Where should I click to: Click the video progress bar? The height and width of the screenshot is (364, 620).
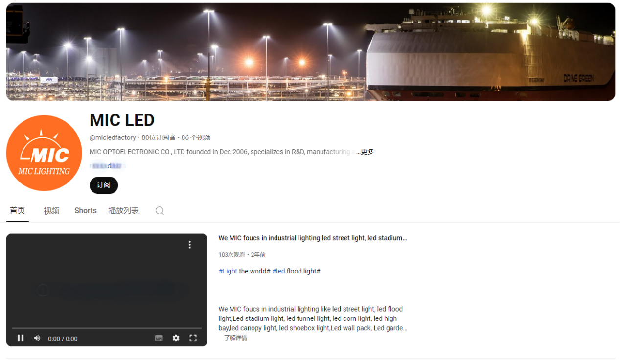click(x=107, y=328)
